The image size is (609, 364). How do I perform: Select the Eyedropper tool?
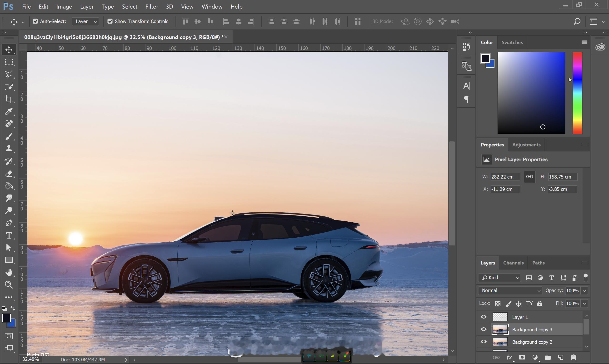[9, 112]
